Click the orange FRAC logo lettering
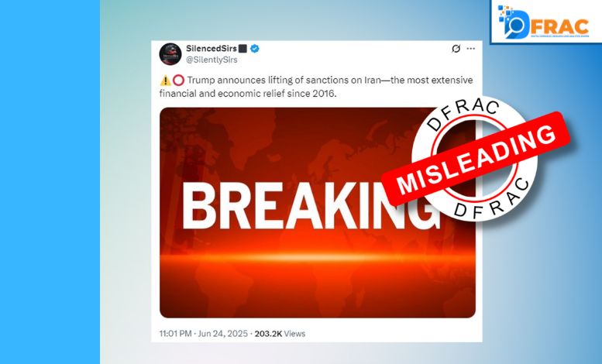The image size is (602, 364). coord(559,27)
